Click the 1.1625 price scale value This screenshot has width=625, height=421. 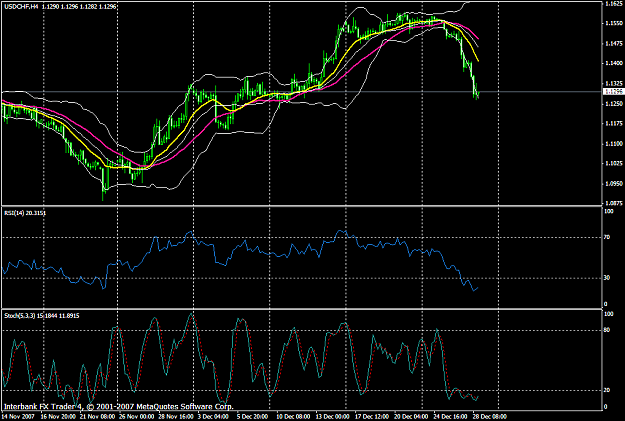click(x=614, y=4)
